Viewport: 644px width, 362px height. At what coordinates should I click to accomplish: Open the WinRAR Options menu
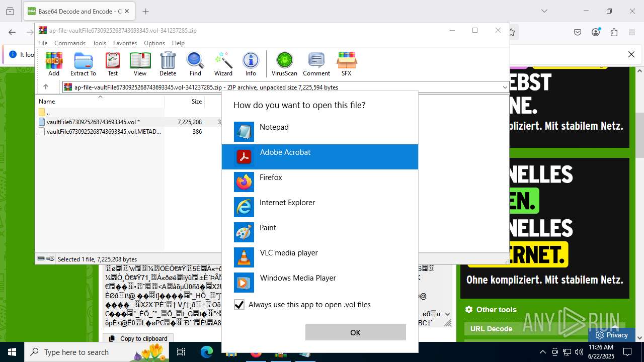(x=154, y=43)
